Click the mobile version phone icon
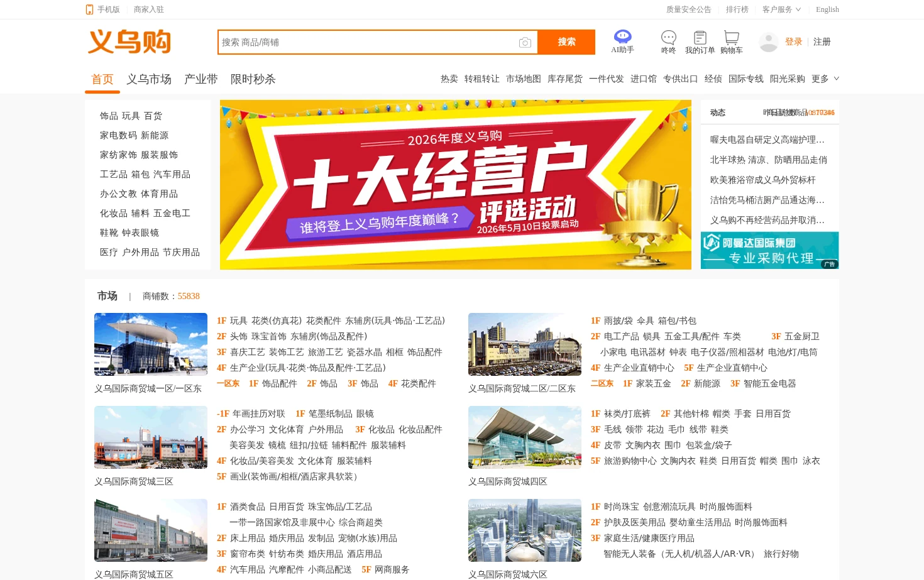924x580 pixels. coord(89,9)
